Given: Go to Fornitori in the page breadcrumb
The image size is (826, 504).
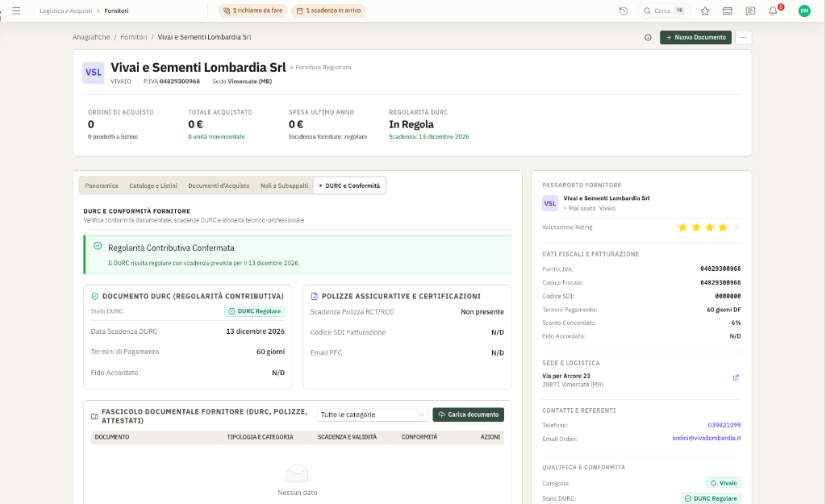Looking at the screenshot, I should pos(134,37).
